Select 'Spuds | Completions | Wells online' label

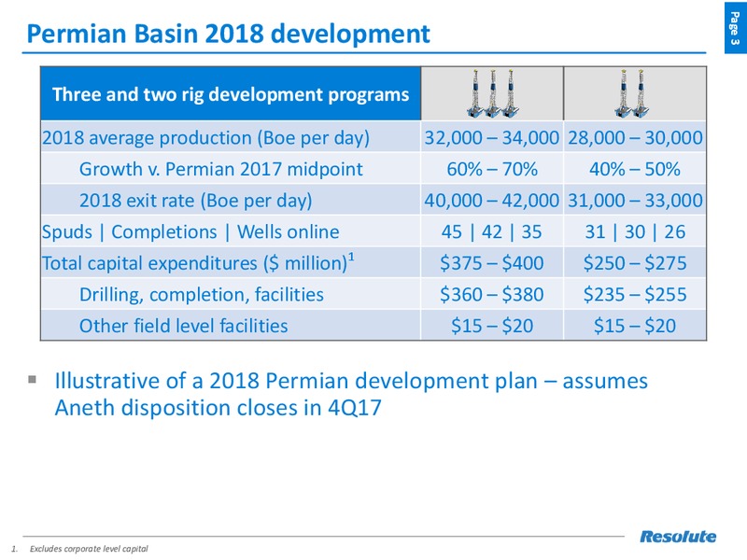[190, 231]
